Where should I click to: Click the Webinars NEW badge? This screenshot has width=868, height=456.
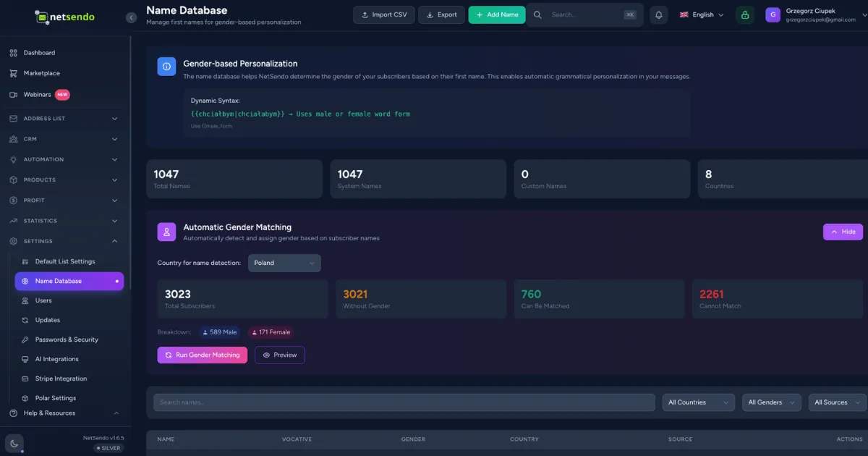tap(62, 94)
